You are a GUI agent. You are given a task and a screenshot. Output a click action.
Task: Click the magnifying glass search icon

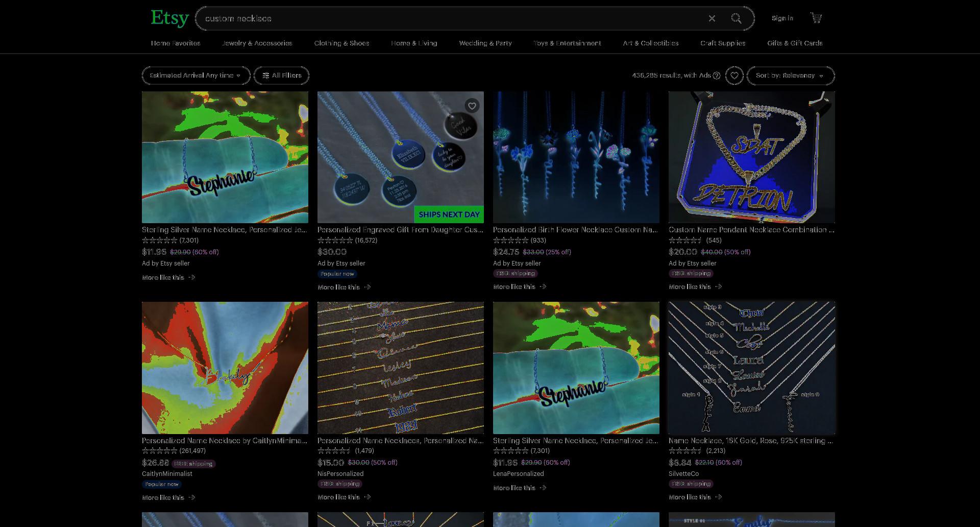coord(736,18)
